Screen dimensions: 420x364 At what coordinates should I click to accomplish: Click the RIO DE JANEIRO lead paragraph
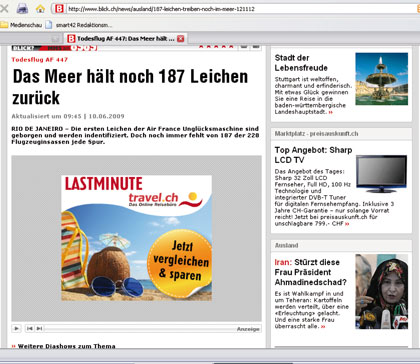point(135,135)
